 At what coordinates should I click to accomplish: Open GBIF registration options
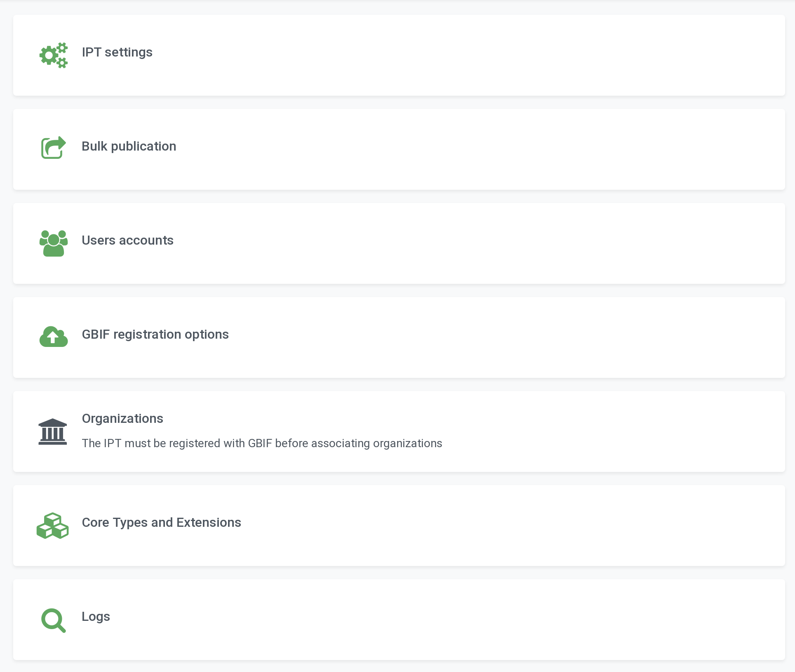coord(155,335)
